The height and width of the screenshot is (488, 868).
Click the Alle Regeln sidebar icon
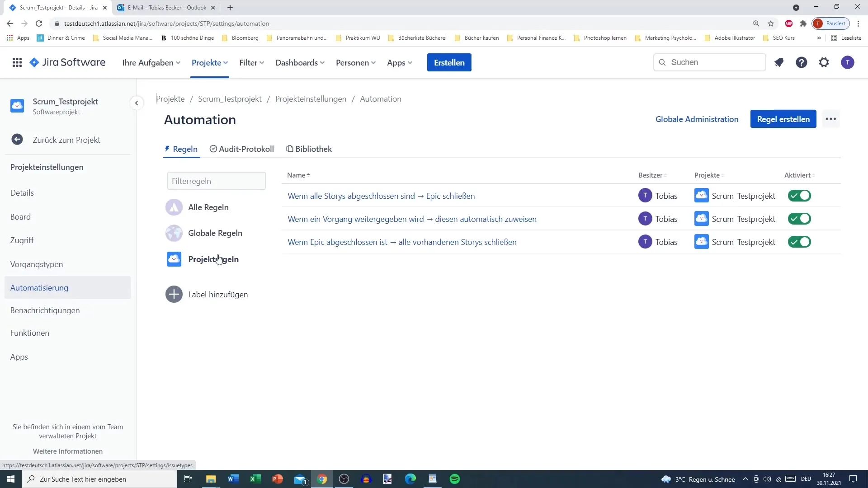click(174, 207)
